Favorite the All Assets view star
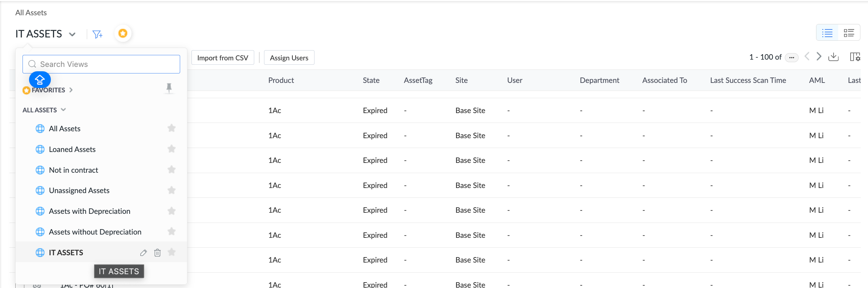Screen dimensions: 868x288 coord(171,128)
